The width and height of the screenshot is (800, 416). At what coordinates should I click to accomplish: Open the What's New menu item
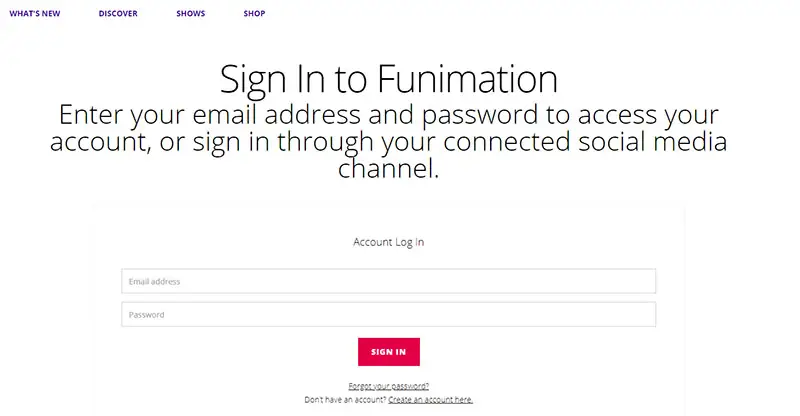(35, 13)
